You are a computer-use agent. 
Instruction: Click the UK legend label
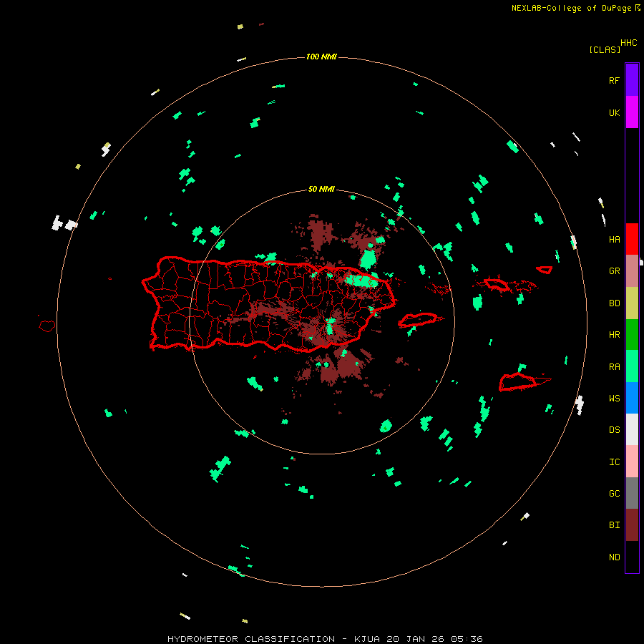click(x=614, y=112)
